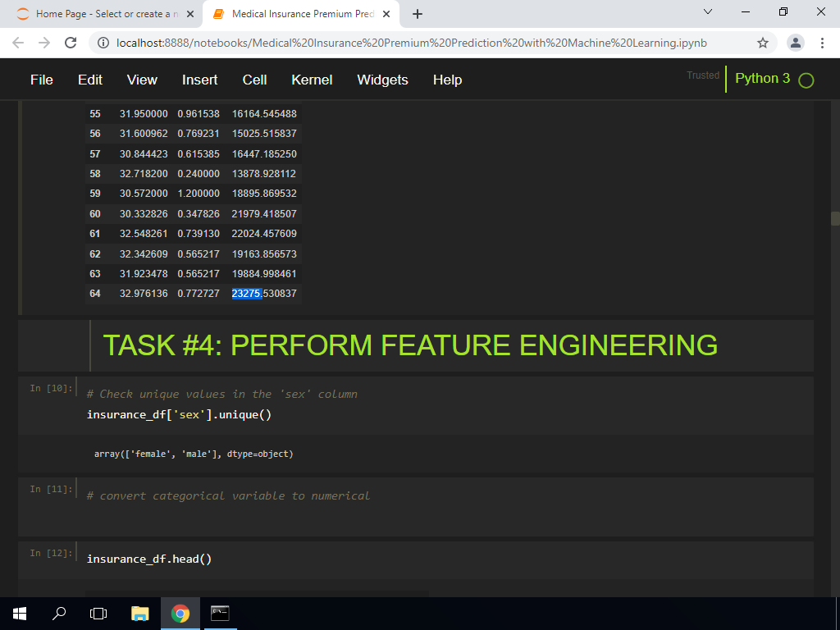Open the tab search chevron
This screenshot has height=630, width=840.
click(708, 11)
